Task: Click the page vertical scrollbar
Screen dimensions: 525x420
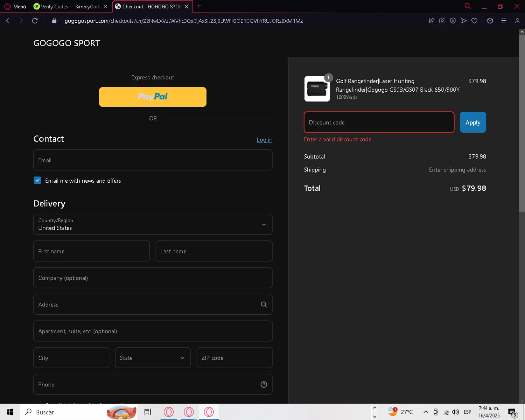Action: 522,124
